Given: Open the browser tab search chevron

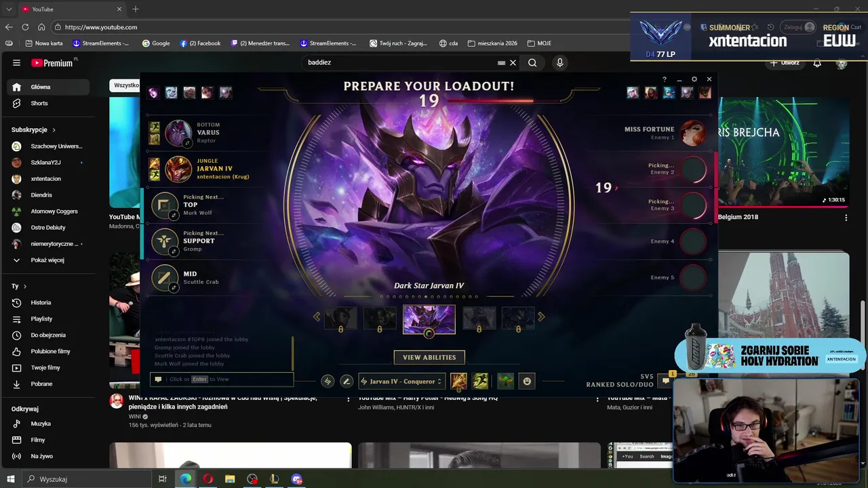Looking at the screenshot, I should (9, 9).
